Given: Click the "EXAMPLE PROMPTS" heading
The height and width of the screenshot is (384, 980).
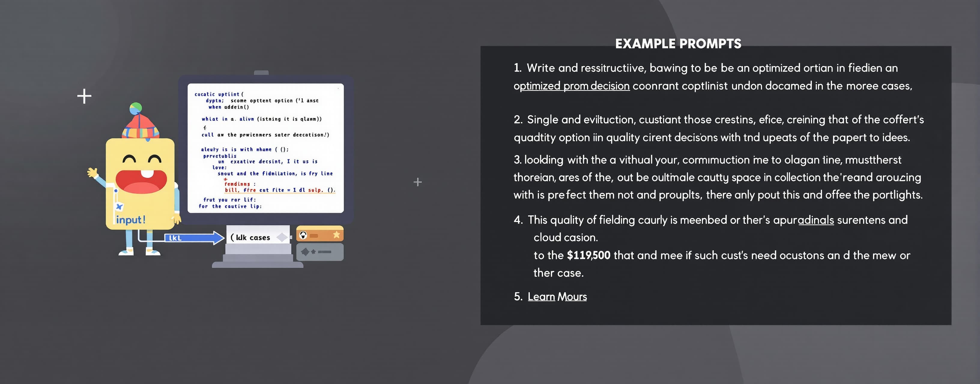Looking at the screenshot, I should click(x=678, y=44).
